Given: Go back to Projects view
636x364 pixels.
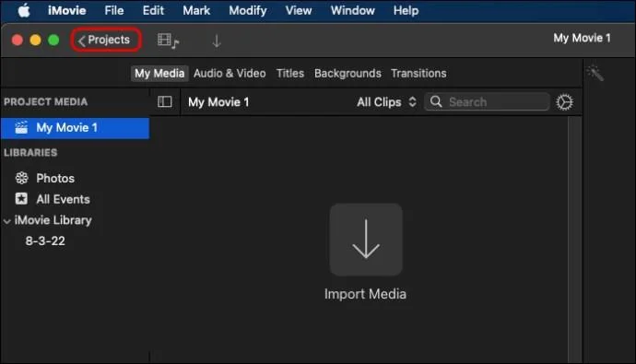Looking at the screenshot, I should (x=105, y=40).
